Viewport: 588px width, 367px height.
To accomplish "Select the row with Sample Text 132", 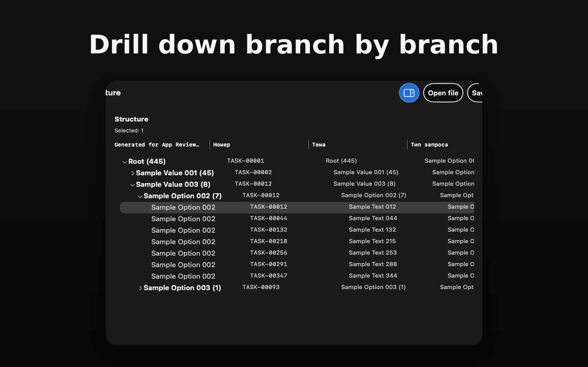I will pos(372,230).
